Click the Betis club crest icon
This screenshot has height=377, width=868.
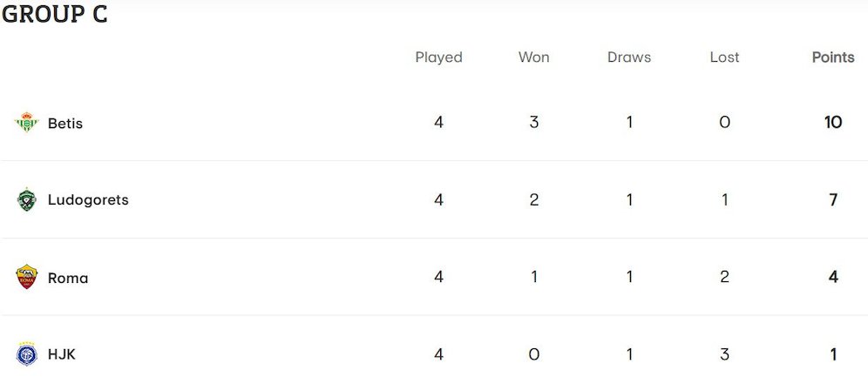click(27, 123)
